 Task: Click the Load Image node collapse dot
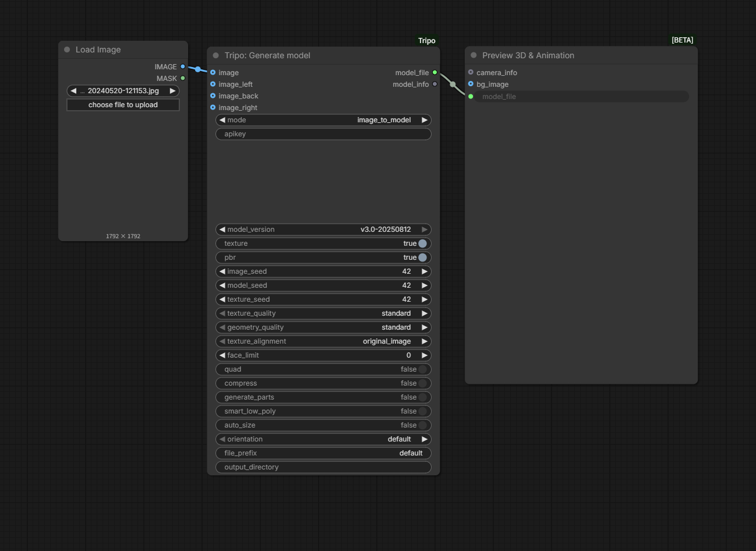[x=67, y=50]
